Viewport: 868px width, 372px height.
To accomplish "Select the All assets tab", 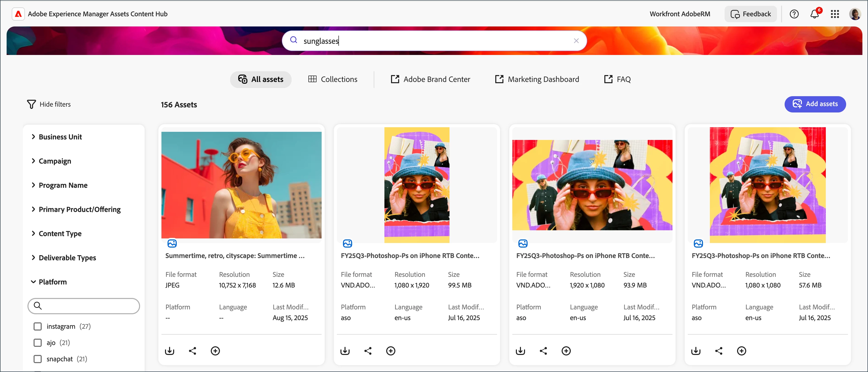I will tap(261, 79).
